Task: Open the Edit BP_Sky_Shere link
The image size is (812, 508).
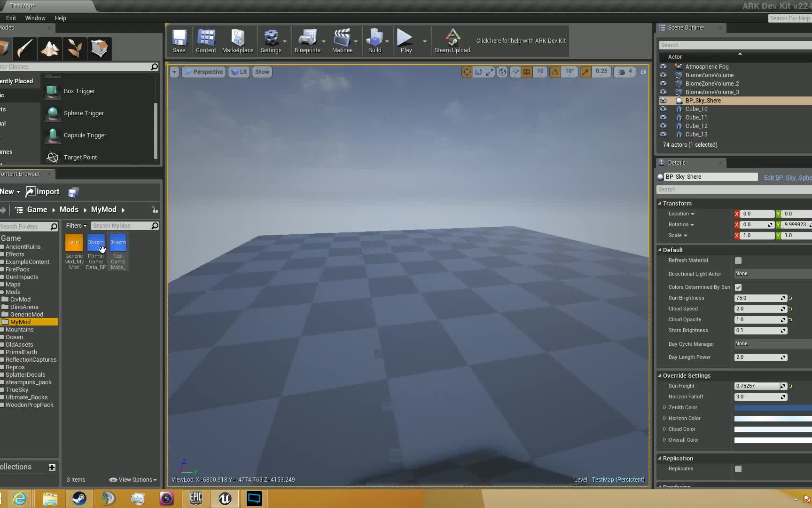Action: click(x=788, y=178)
